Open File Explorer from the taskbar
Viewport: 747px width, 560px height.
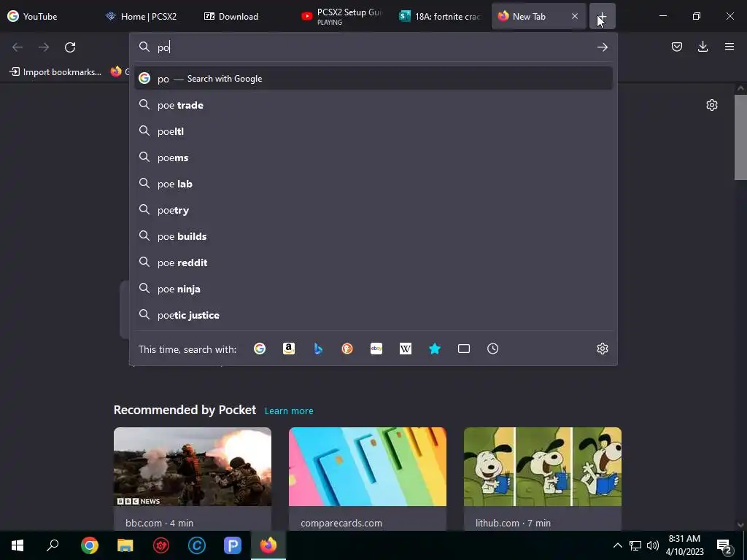coord(125,545)
